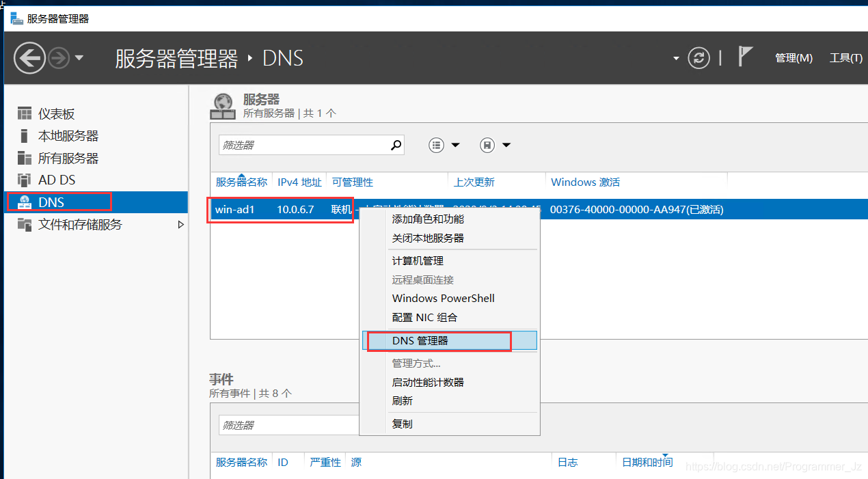Screen dimensions: 868x479
Task: Sort by 服务器名称 column header
Action: [x=241, y=182]
